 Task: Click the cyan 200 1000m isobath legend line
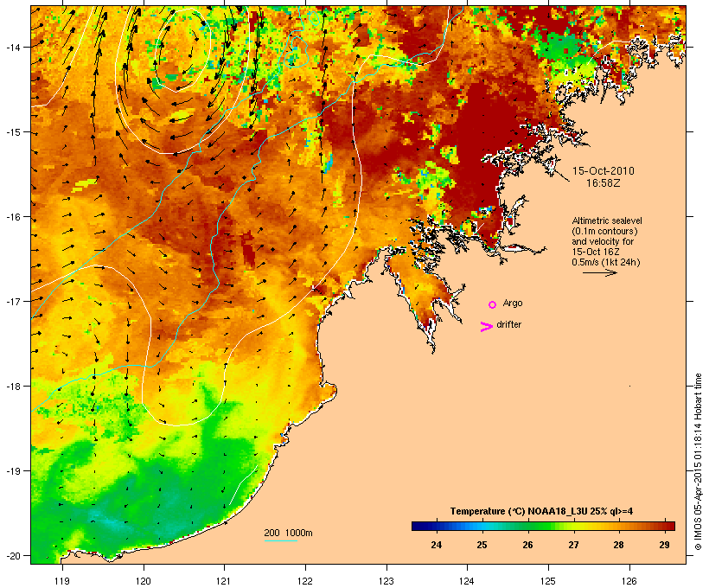[x=281, y=541]
